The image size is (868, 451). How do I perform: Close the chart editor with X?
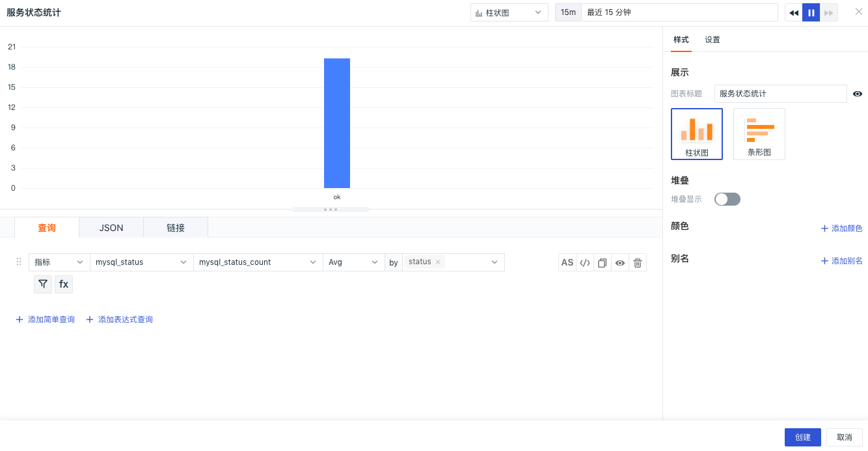[x=858, y=12]
